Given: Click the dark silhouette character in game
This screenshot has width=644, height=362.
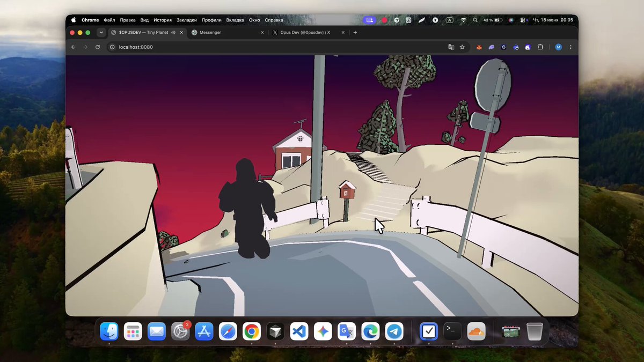Looking at the screenshot, I should [247, 208].
